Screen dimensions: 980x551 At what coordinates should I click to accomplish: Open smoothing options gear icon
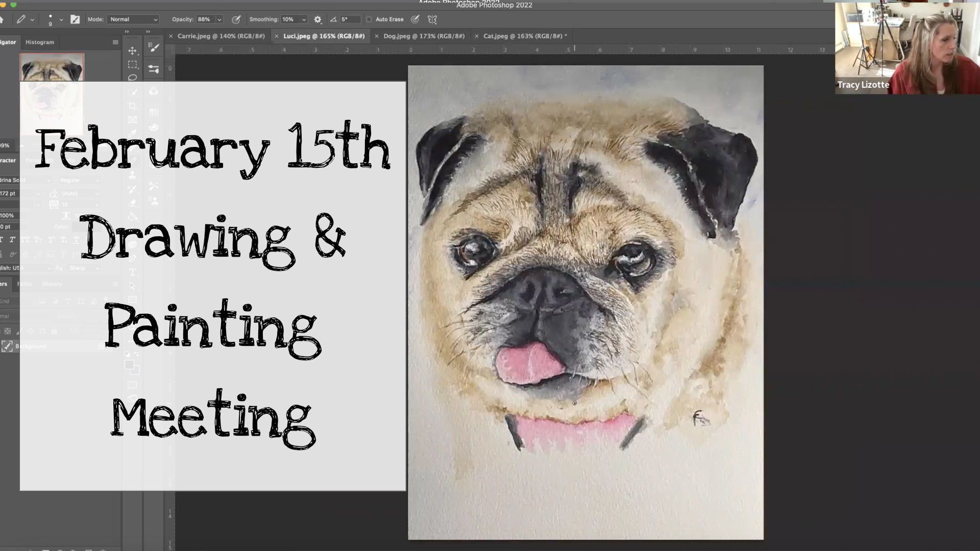pos(318,19)
